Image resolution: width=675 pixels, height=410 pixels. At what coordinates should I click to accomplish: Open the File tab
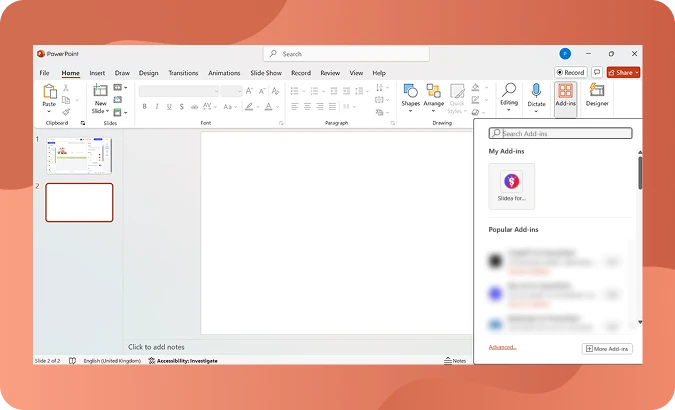tap(44, 73)
